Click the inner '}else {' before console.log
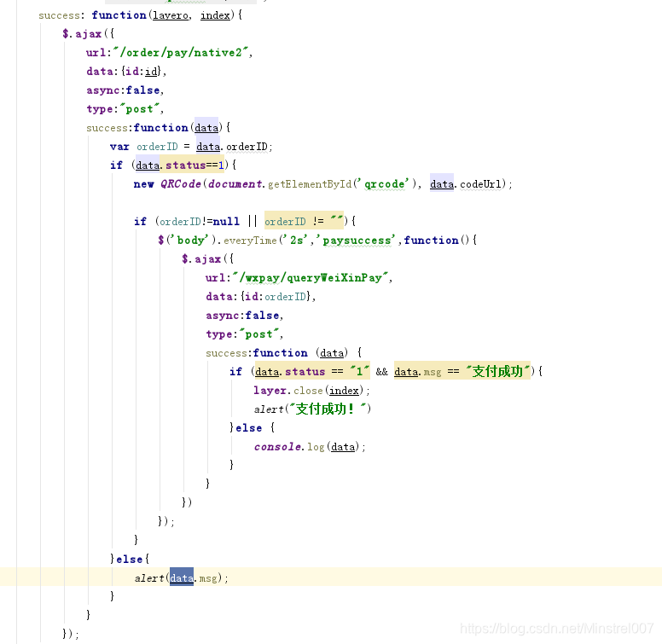This screenshot has height=644, width=662. click(252, 428)
